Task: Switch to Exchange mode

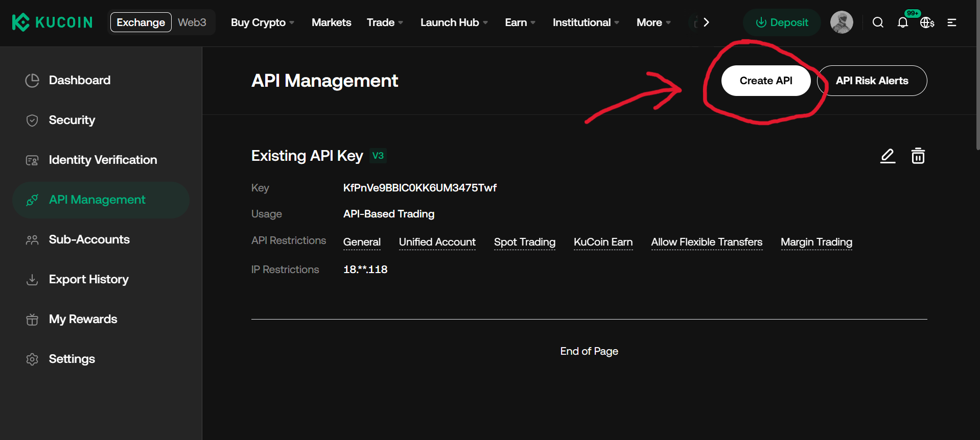Action: tap(141, 22)
